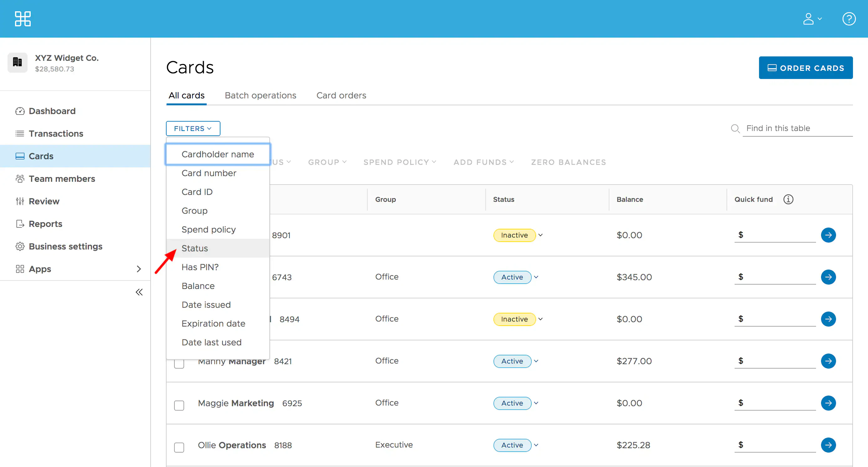Screen dimensions: 868x467
Task: Expand the Apps sidebar section
Action: pyautogui.click(x=138, y=269)
